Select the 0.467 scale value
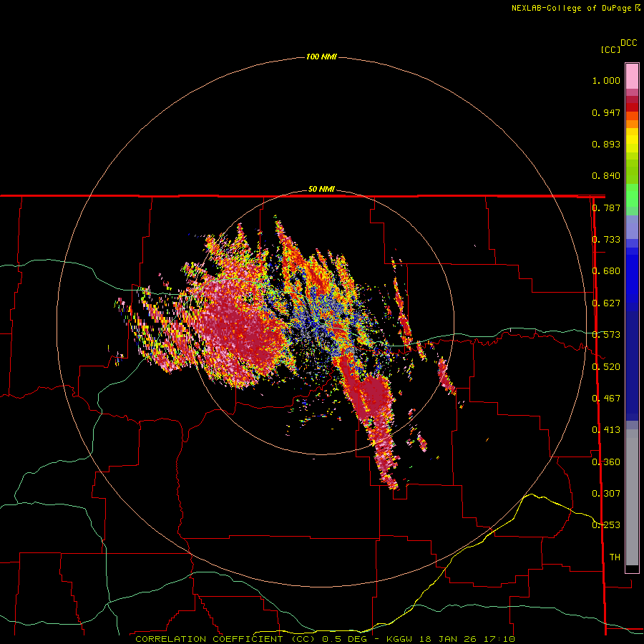The image size is (644, 644). (606, 399)
